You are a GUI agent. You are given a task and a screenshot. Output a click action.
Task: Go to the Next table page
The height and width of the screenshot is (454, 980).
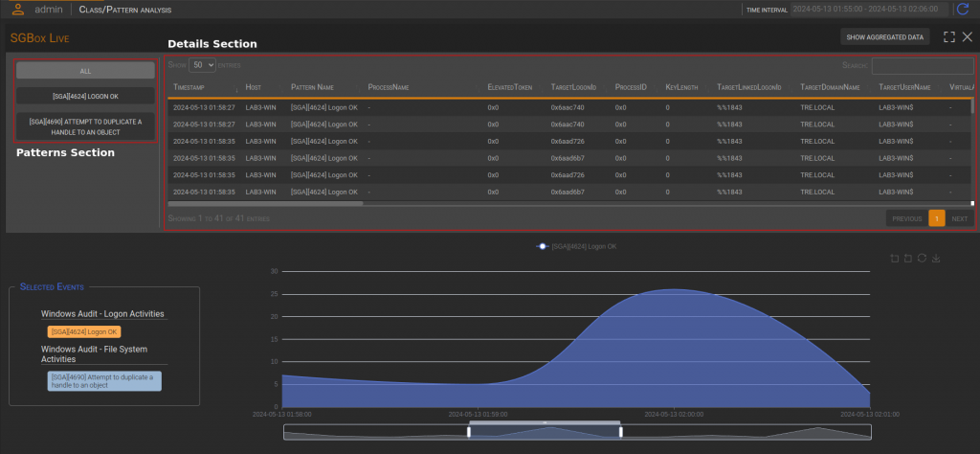coord(959,218)
